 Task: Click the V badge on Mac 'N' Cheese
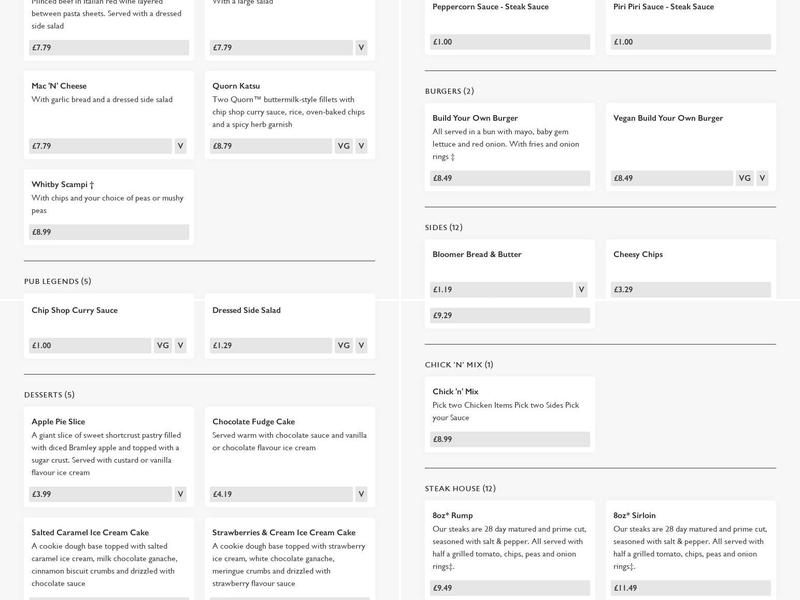coord(181,146)
